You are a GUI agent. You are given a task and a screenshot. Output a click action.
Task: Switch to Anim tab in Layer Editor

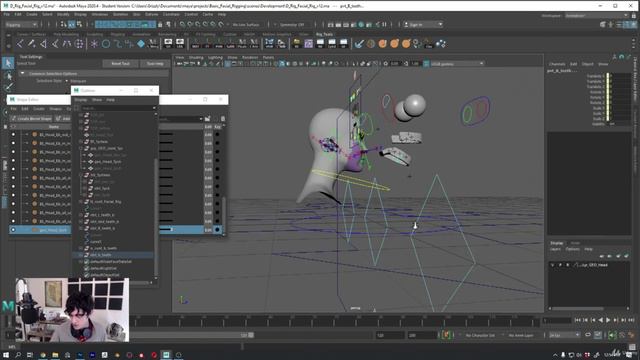pos(575,243)
